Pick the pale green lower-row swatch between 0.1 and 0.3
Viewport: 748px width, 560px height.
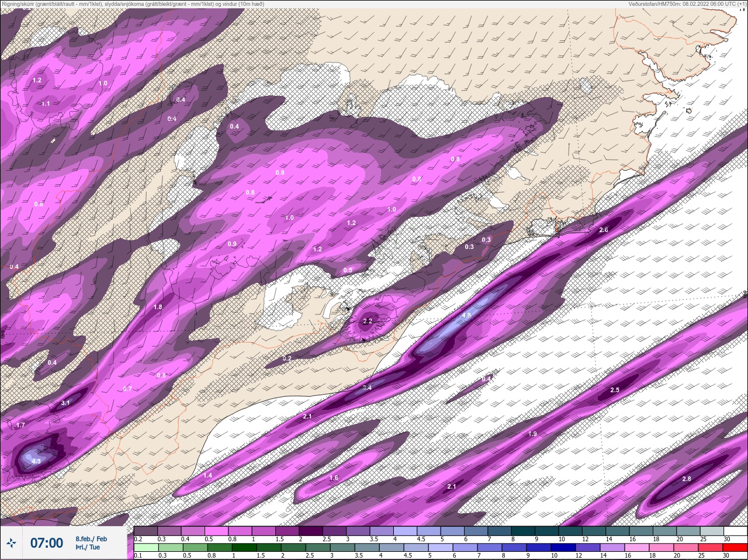point(146,548)
